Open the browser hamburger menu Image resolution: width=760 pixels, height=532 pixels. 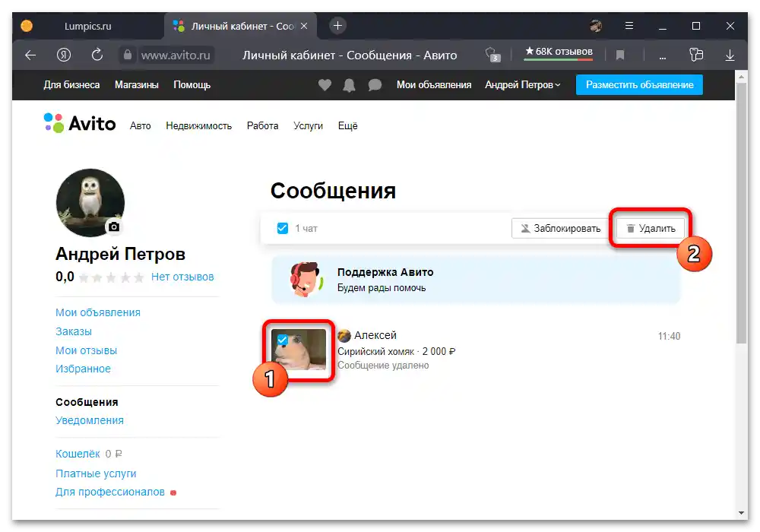pos(629,26)
